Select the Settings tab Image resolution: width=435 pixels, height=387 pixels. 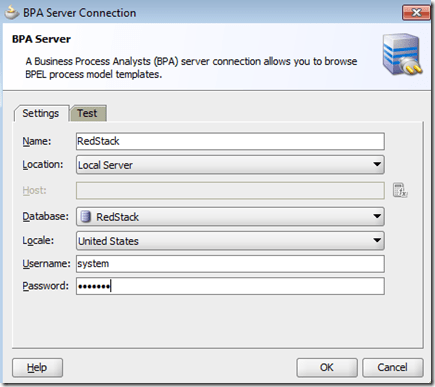point(41,113)
